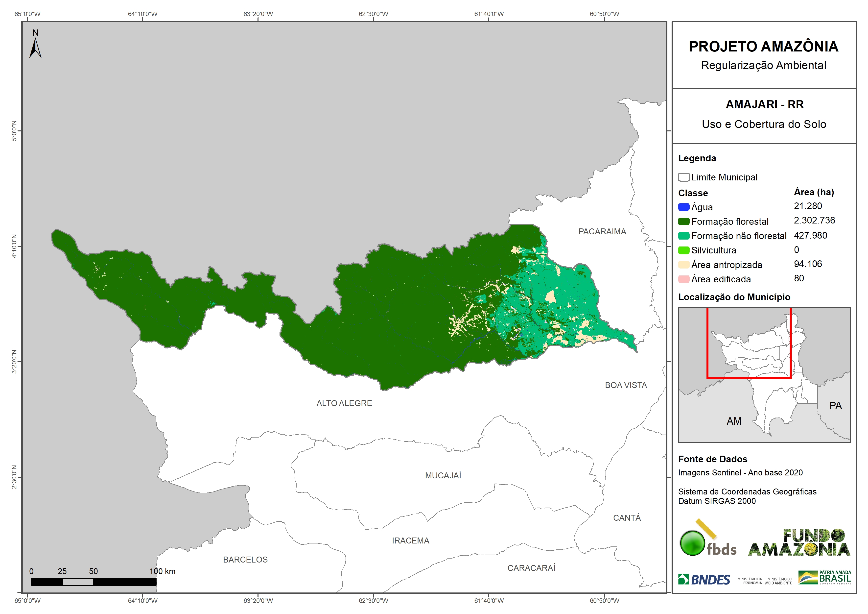The image size is (868, 614).
Task: Click the MUCAJAÍ municipality label
Action: pyautogui.click(x=443, y=476)
